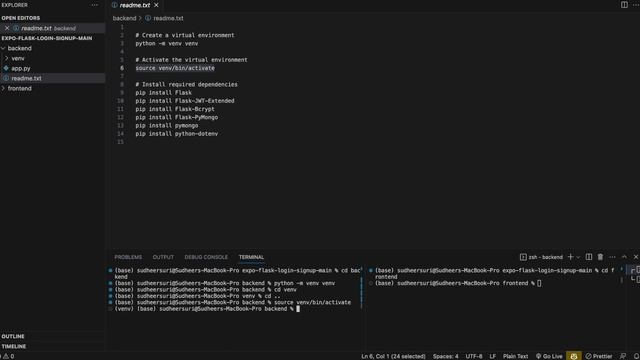
Task: Expand the Outline section
Action: click(13, 336)
